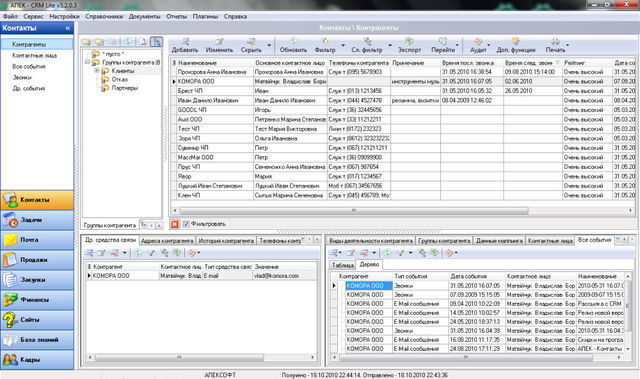640x379 pixels.
Task: Click the Фильтр (Filter) toolbar icon
Action: click(x=325, y=42)
